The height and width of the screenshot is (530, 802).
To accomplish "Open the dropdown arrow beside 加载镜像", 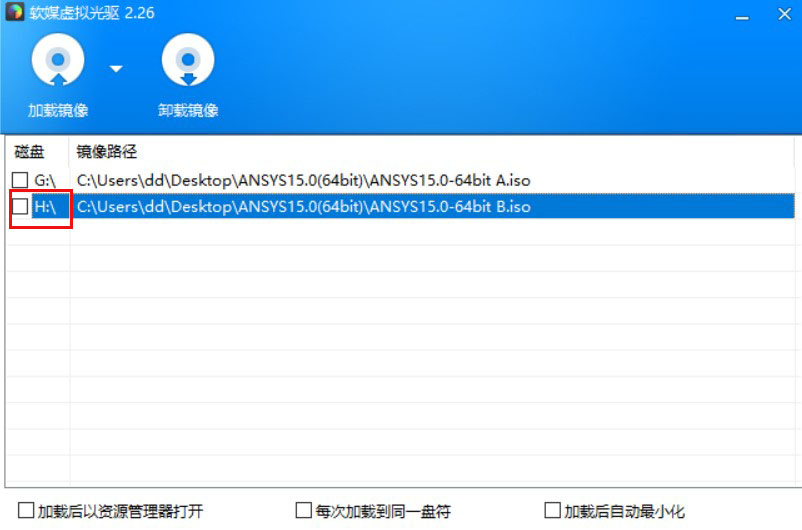I will click(x=116, y=69).
